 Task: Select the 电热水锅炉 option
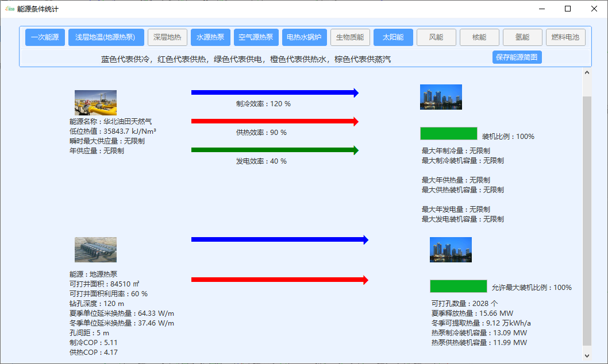(305, 37)
